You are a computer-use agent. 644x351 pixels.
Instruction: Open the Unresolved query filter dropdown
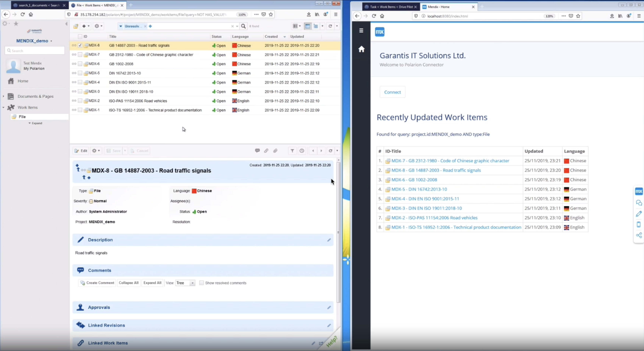point(121,26)
